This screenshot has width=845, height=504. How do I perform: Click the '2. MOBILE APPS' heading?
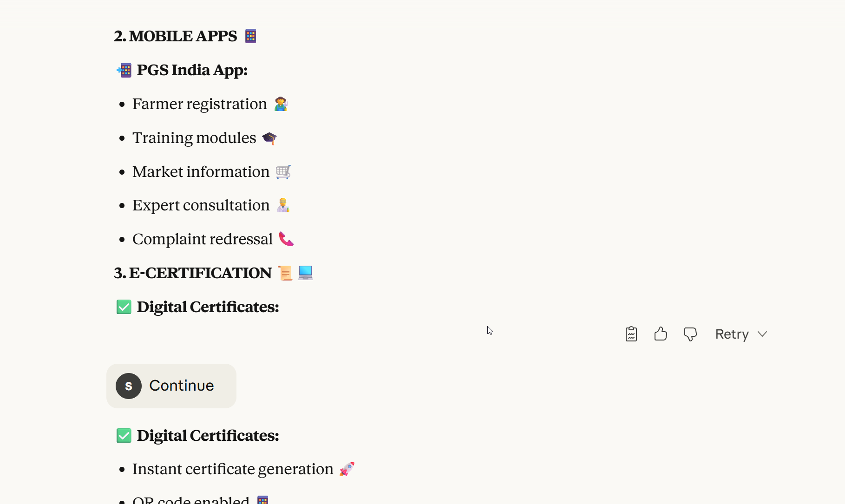(176, 36)
